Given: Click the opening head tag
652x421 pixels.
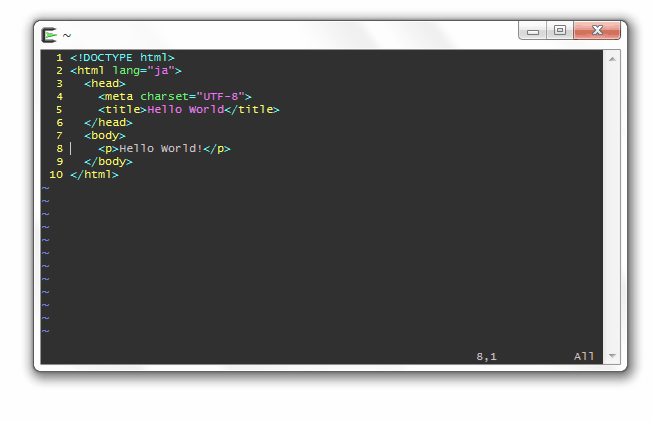Looking at the screenshot, I should [105, 84].
